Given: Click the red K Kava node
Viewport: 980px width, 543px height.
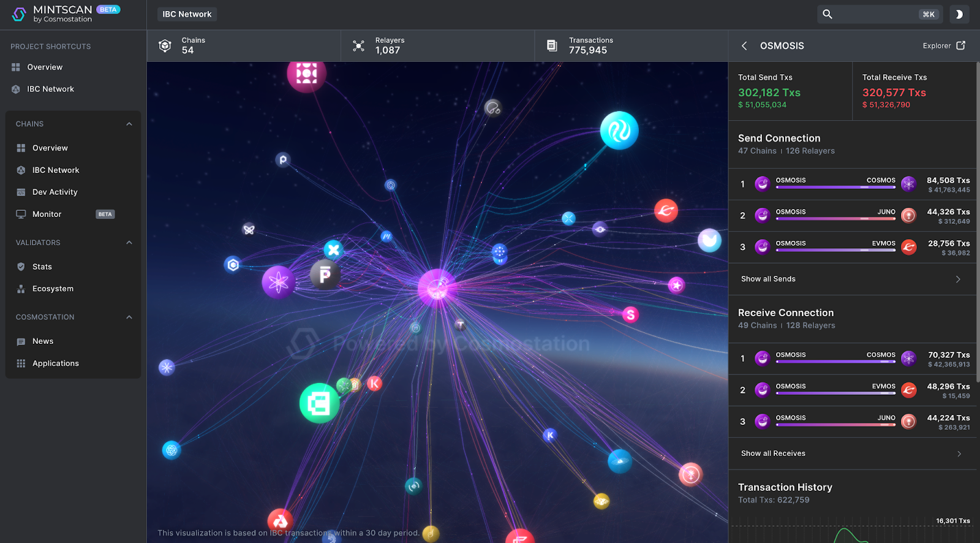Looking at the screenshot, I should pyautogui.click(x=374, y=384).
